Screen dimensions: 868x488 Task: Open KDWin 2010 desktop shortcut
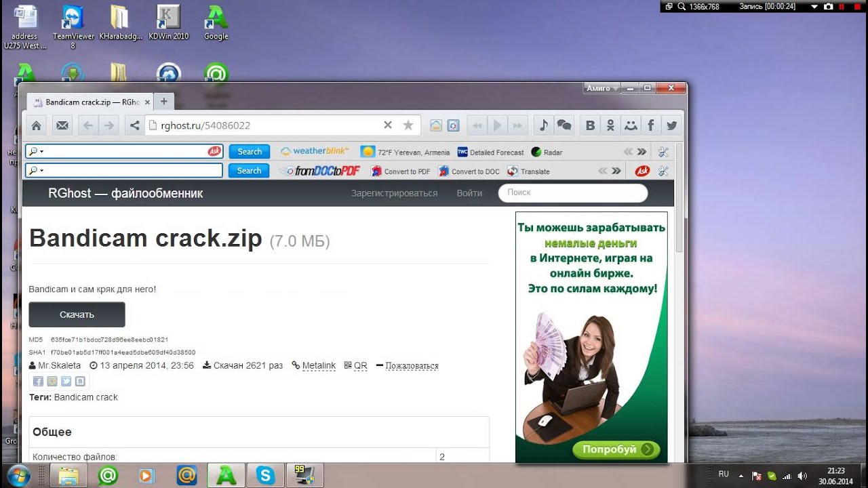pyautogui.click(x=168, y=23)
